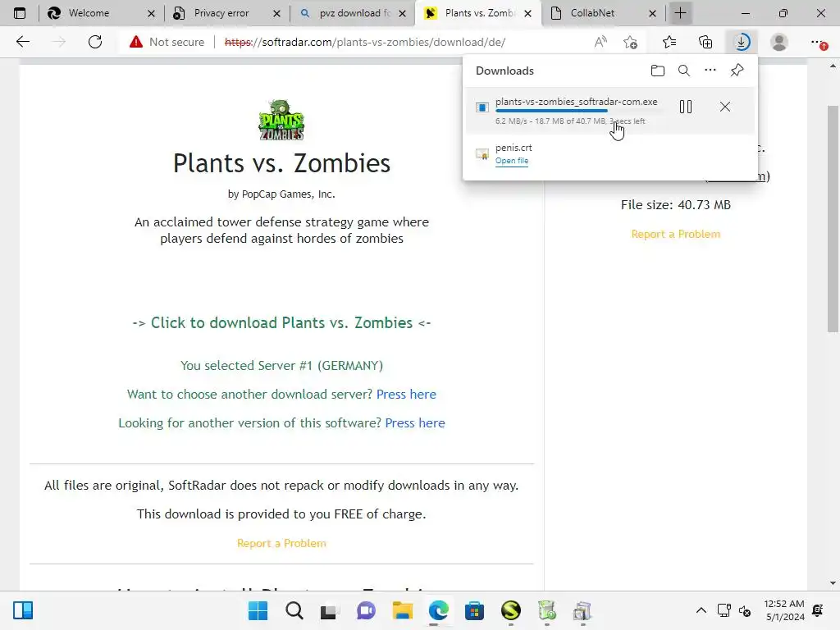
Task: Open Collections panel
Action: click(705, 42)
